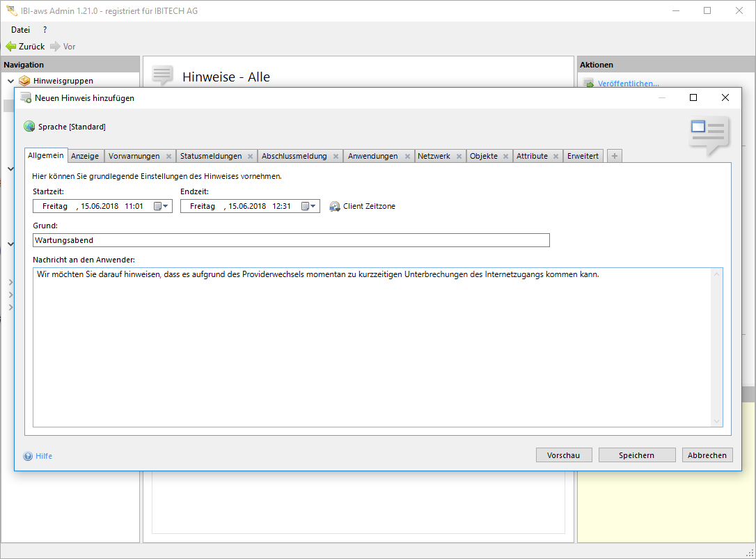The width and height of the screenshot is (756, 559).
Task: Click the Sprache globe icon
Action: [x=29, y=127]
